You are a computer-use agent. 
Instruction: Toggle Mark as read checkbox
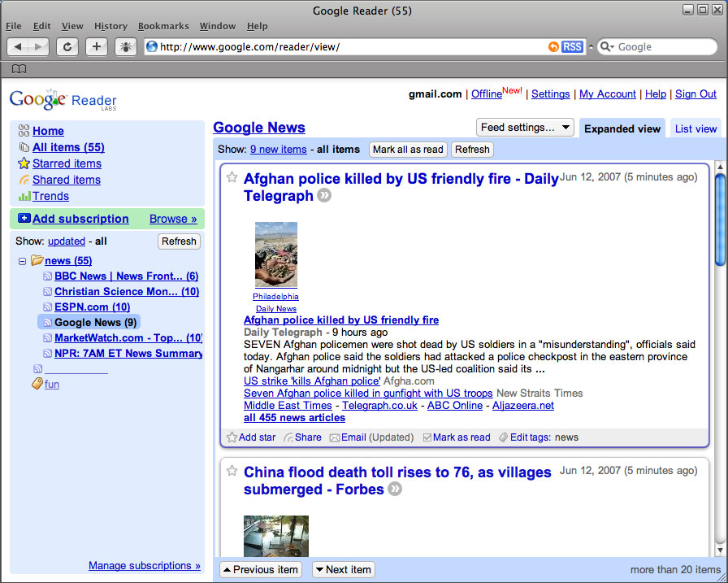pyautogui.click(x=427, y=437)
